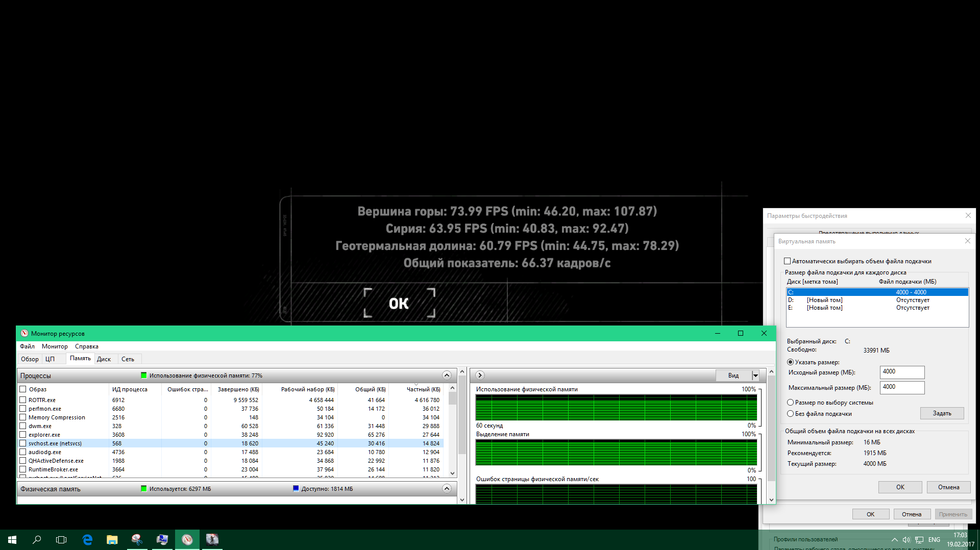Check the ROTTR.exe process box
This screenshot has height=550, width=980.
(23, 400)
